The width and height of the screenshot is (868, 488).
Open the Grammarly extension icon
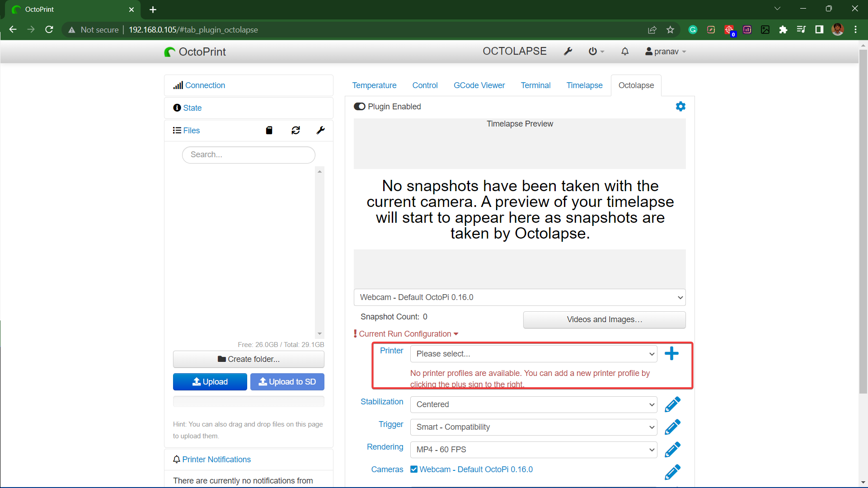[x=693, y=30]
